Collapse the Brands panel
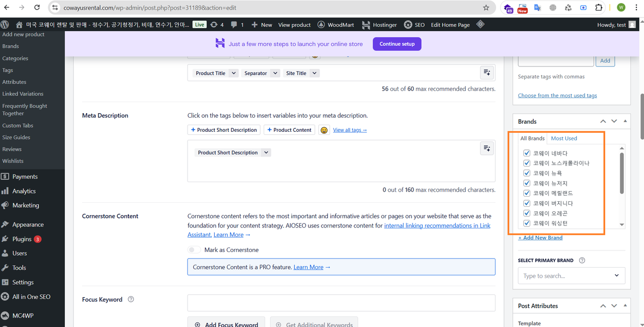Viewport: 644px width, 327px height. click(625, 121)
